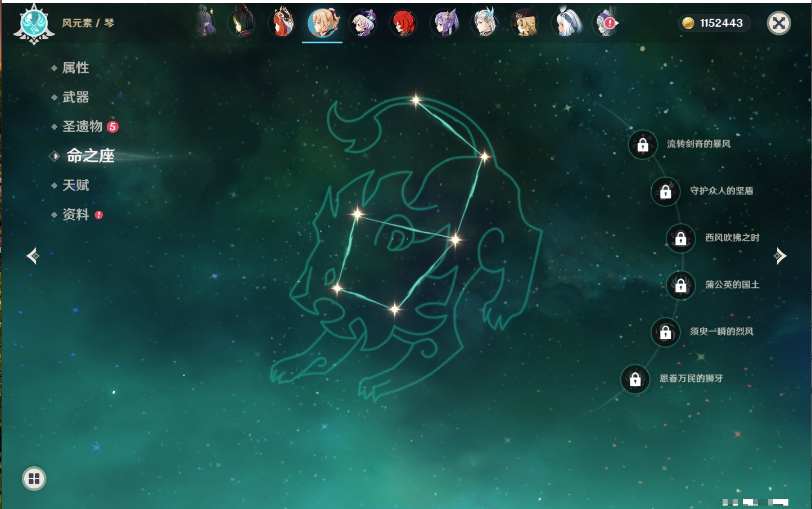Screen dimensions: 812x509
Task: Click the lowest star of the lion constellation
Action: (395, 308)
